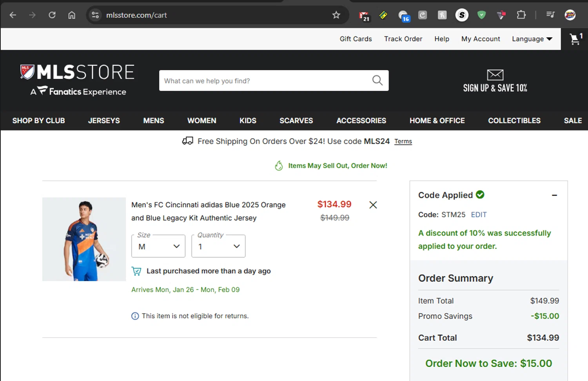Open the calendar extension showing 21
588x381 pixels.
click(364, 16)
